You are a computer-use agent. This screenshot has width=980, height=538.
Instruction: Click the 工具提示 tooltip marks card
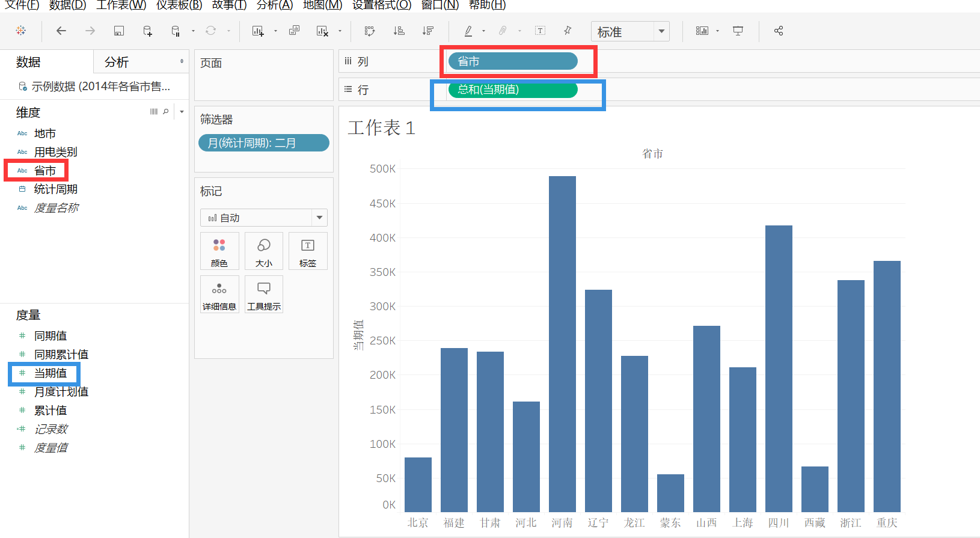tap(264, 294)
